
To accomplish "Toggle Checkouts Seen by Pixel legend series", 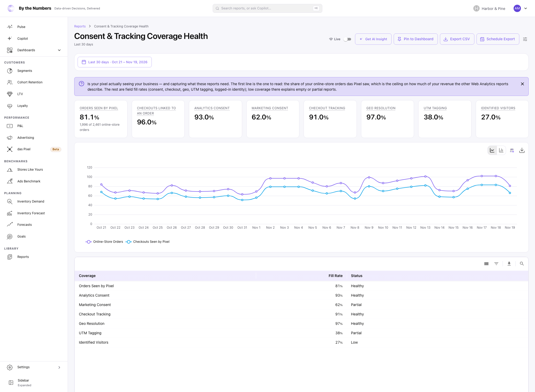I will click(x=148, y=242).
